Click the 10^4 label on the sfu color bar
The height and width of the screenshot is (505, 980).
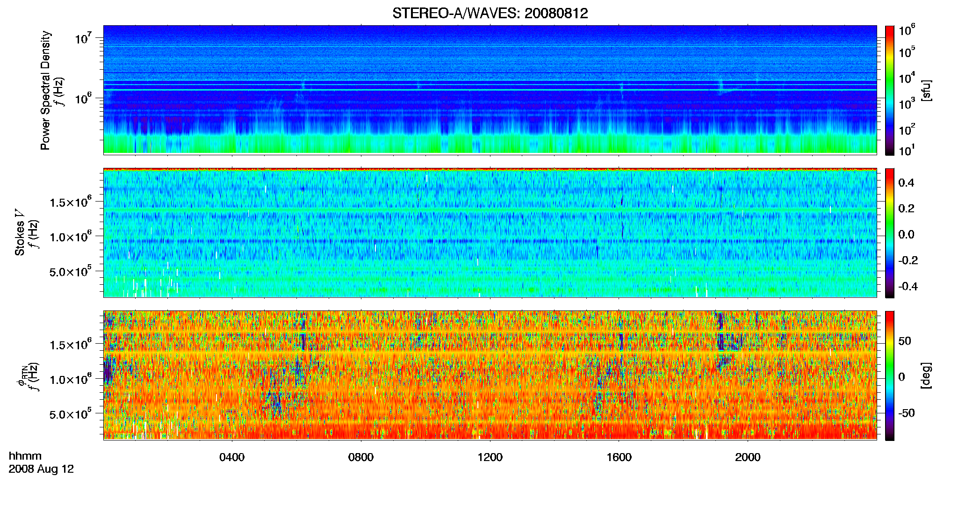pos(907,78)
